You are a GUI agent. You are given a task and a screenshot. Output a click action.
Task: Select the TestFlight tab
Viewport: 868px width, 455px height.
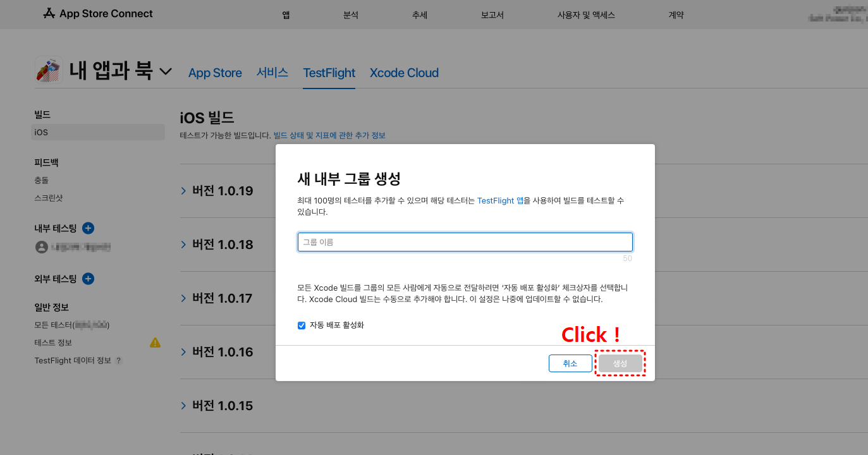tap(329, 73)
